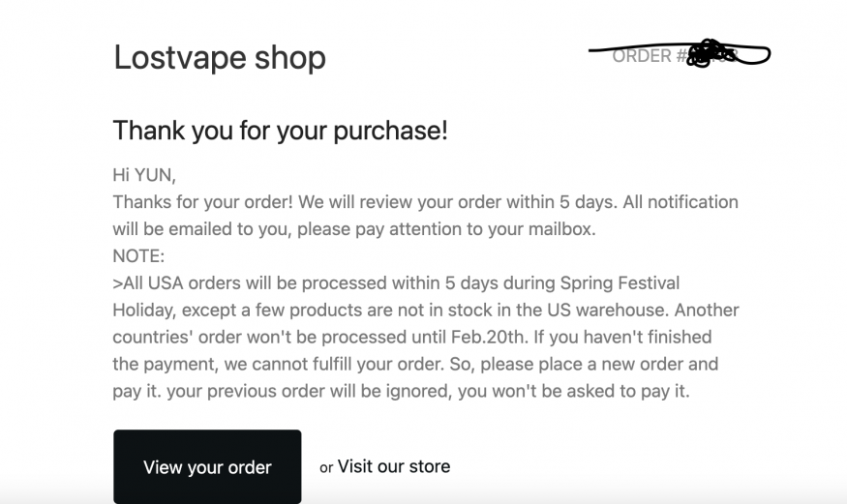Click we cannot fulfill your order text
847x504 pixels.
(333, 364)
